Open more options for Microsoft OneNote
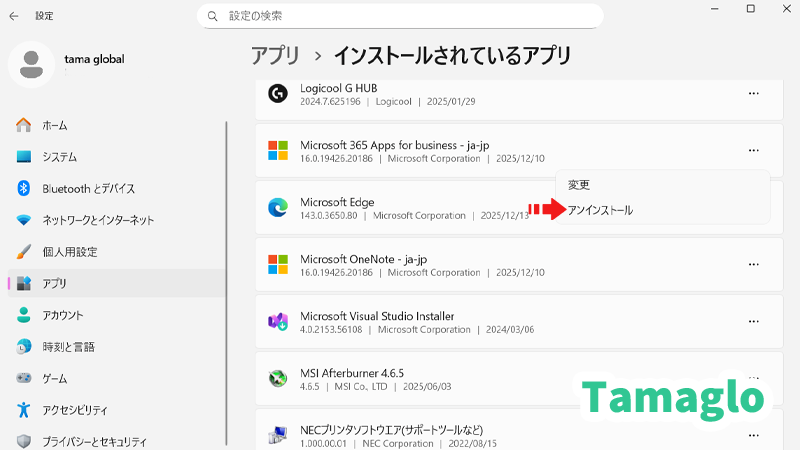Screen dimensions: 800x450 coord(753,265)
